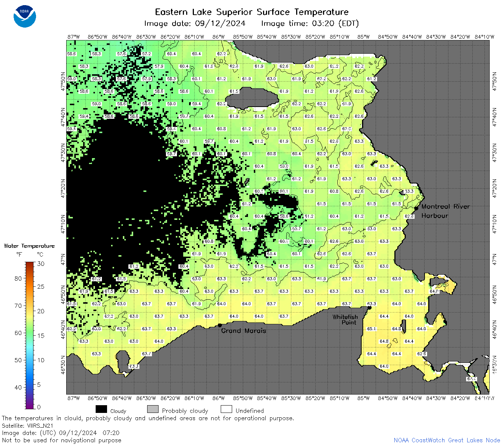Click the Water Temperature legend heading
Screen dimensions: 504x446
tap(29, 246)
